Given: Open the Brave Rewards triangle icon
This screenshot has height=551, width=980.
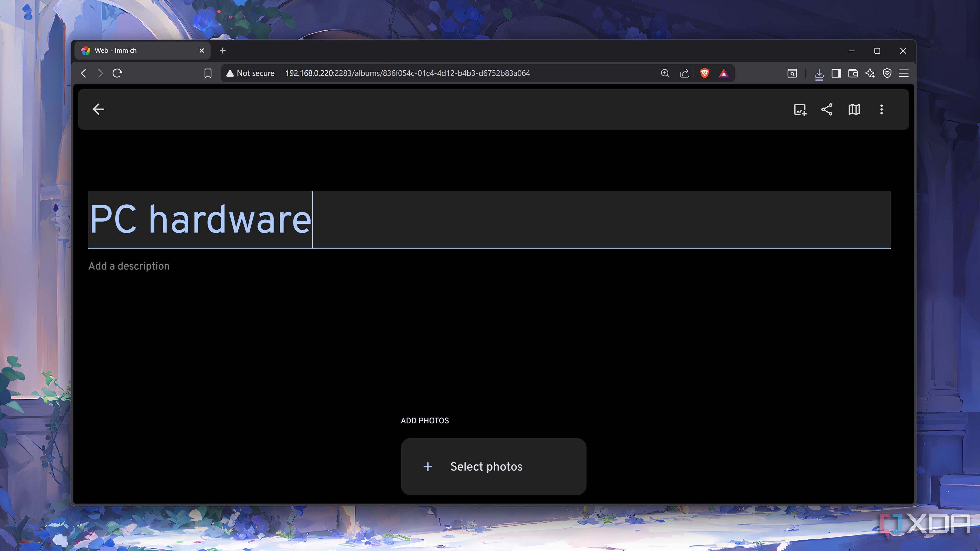Looking at the screenshot, I should coord(724,73).
